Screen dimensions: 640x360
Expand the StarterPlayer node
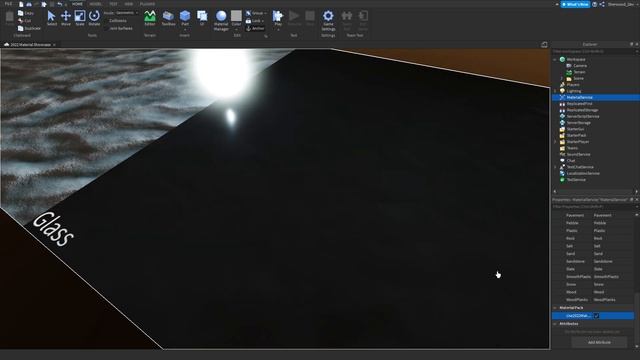[x=555, y=142]
